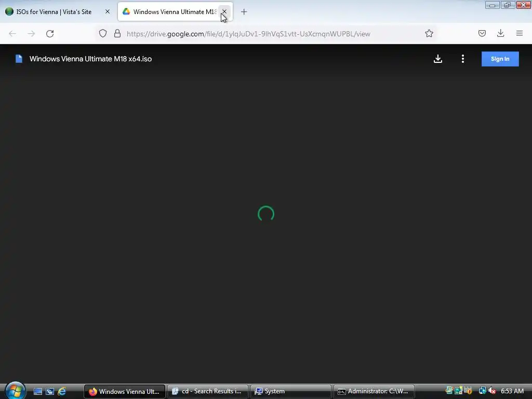Click the 6:53 AM clock
The image size is (532, 399).
[x=512, y=391]
